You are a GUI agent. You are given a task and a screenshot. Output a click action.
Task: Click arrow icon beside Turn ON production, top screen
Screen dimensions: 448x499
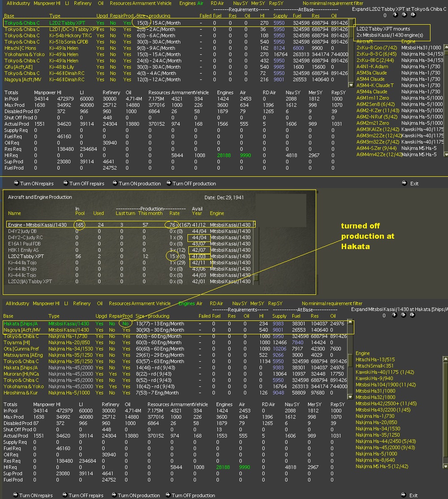click(115, 183)
